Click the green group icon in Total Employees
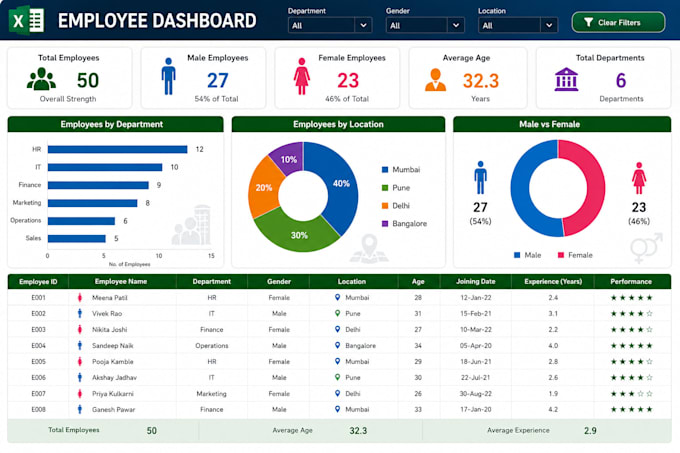This screenshot has width=680, height=453. coord(41,79)
